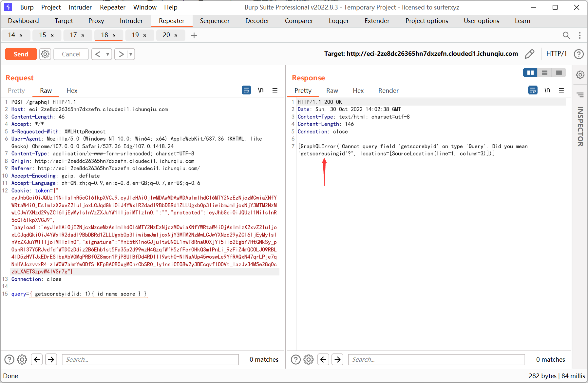Close Repeater tab 19
The image size is (588, 383).
click(145, 35)
